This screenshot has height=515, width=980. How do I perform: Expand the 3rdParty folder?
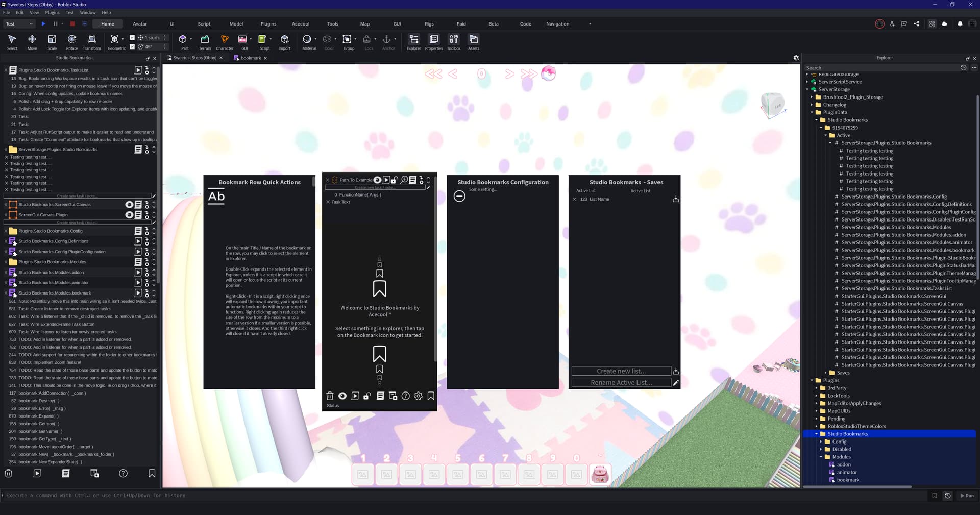tap(817, 388)
